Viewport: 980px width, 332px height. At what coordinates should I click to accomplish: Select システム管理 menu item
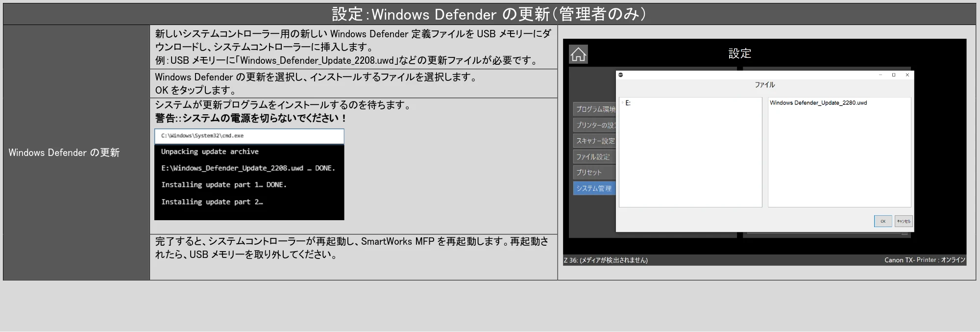click(x=595, y=188)
